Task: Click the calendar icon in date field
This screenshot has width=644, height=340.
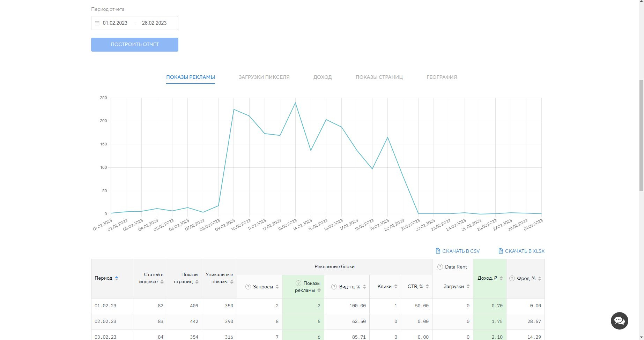Action: tap(97, 23)
